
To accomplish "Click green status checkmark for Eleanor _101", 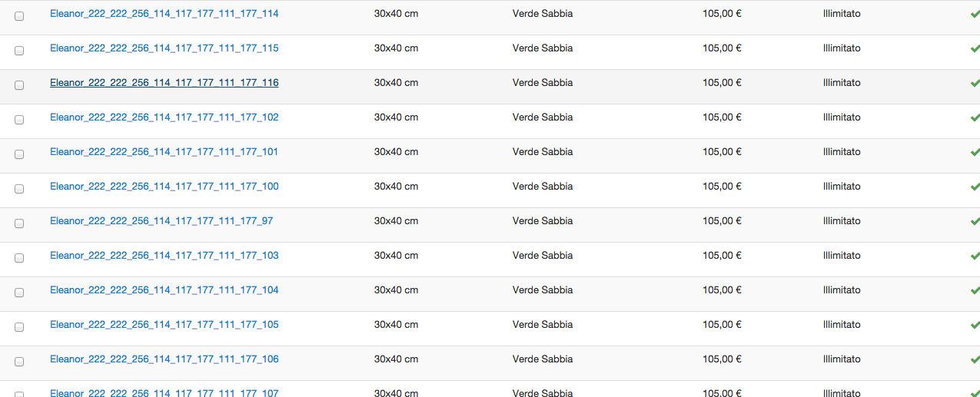I will coord(975,152).
